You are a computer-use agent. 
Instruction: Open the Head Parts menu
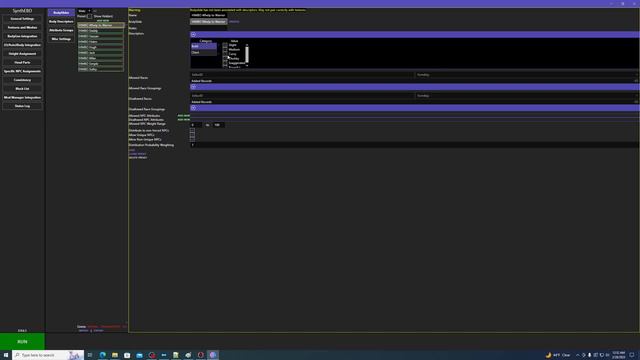click(22, 62)
